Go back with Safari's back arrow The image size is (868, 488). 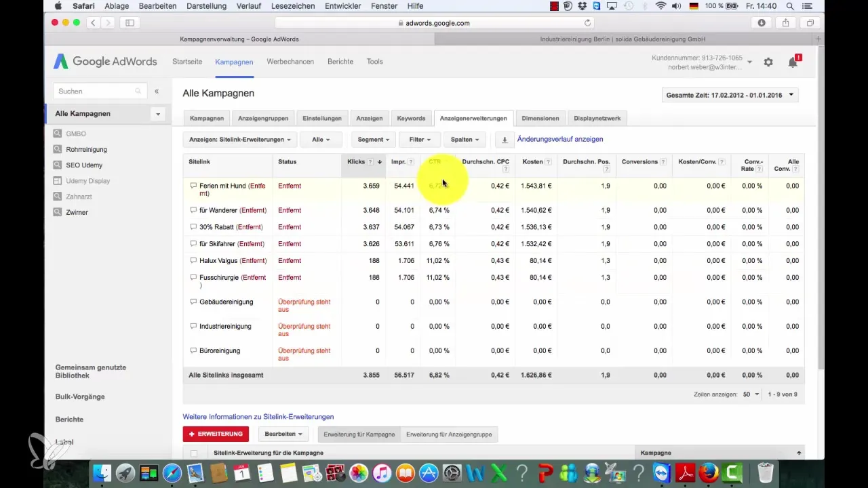click(92, 22)
